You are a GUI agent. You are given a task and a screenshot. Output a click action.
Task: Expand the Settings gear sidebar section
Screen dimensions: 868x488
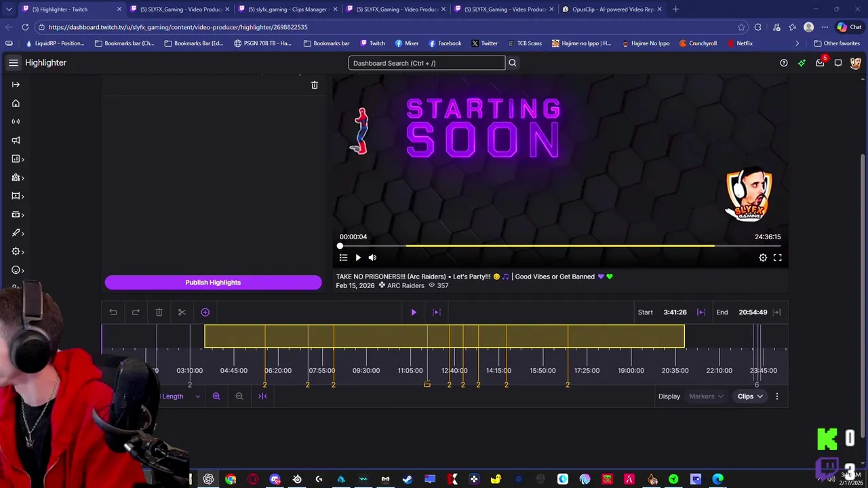[x=18, y=251]
